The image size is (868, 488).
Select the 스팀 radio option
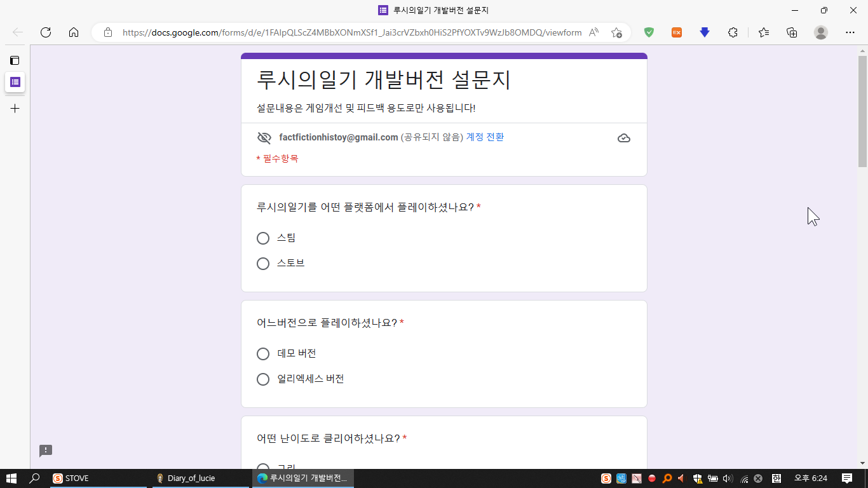[263, 238]
